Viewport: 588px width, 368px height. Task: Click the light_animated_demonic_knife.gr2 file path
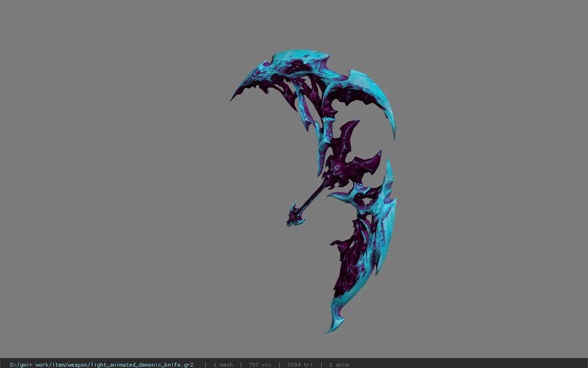pyautogui.click(x=102, y=365)
